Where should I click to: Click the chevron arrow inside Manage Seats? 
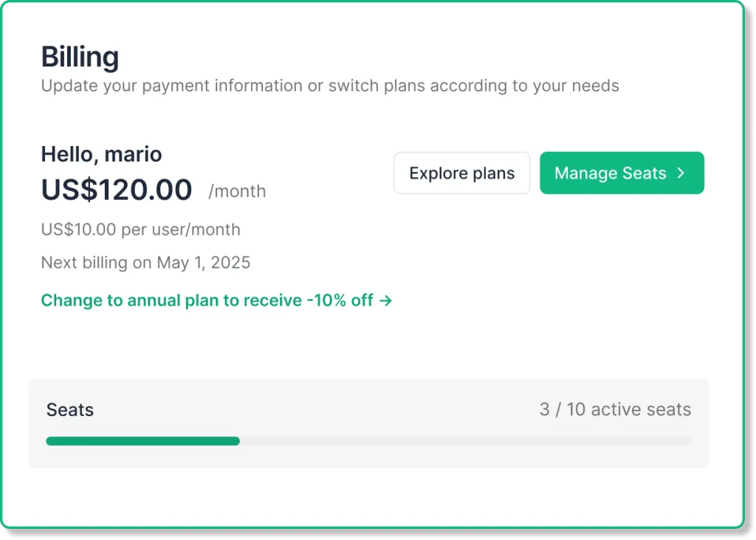tap(681, 173)
